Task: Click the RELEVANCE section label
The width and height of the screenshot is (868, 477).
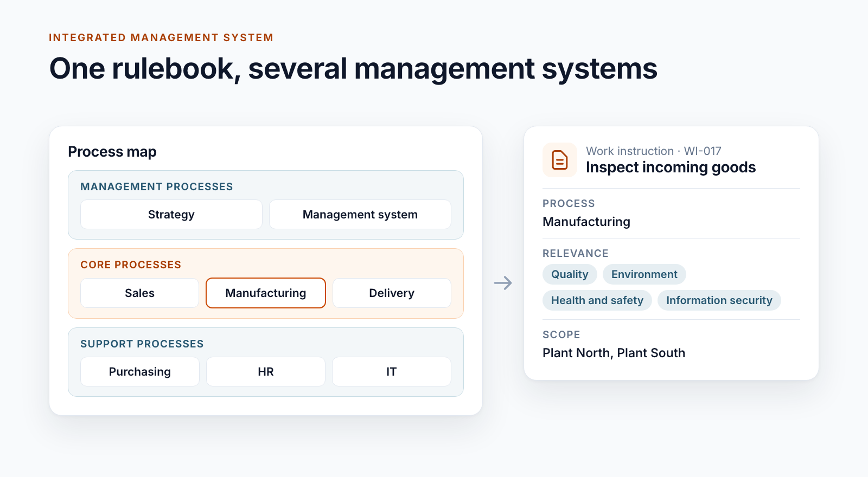Action: pos(576,254)
